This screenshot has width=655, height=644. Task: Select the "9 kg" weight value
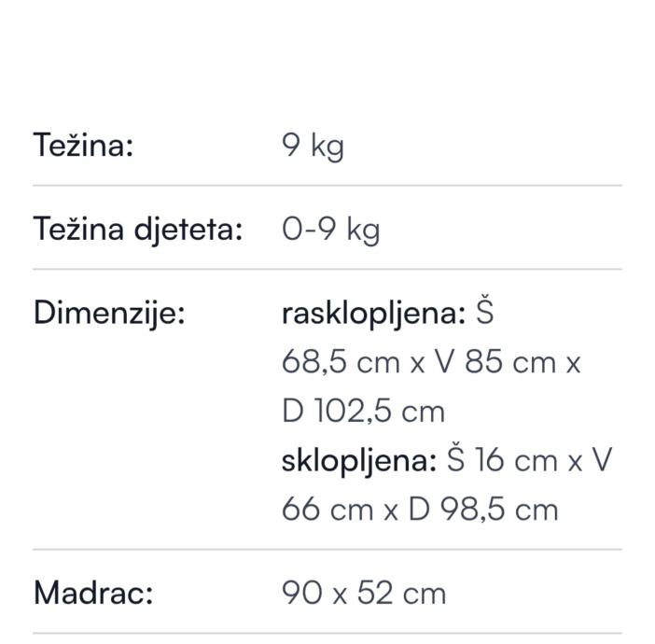pos(313,146)
